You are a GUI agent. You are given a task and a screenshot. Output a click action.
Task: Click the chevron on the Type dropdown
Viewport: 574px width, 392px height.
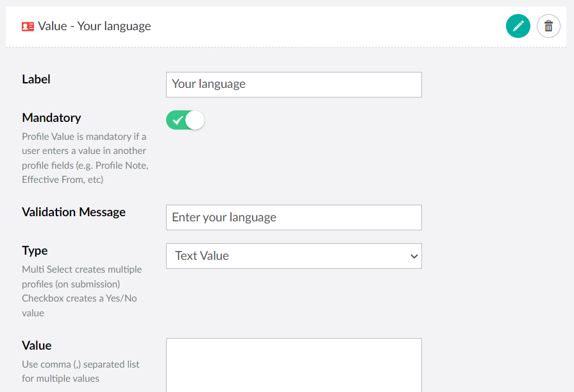point(413,256)
